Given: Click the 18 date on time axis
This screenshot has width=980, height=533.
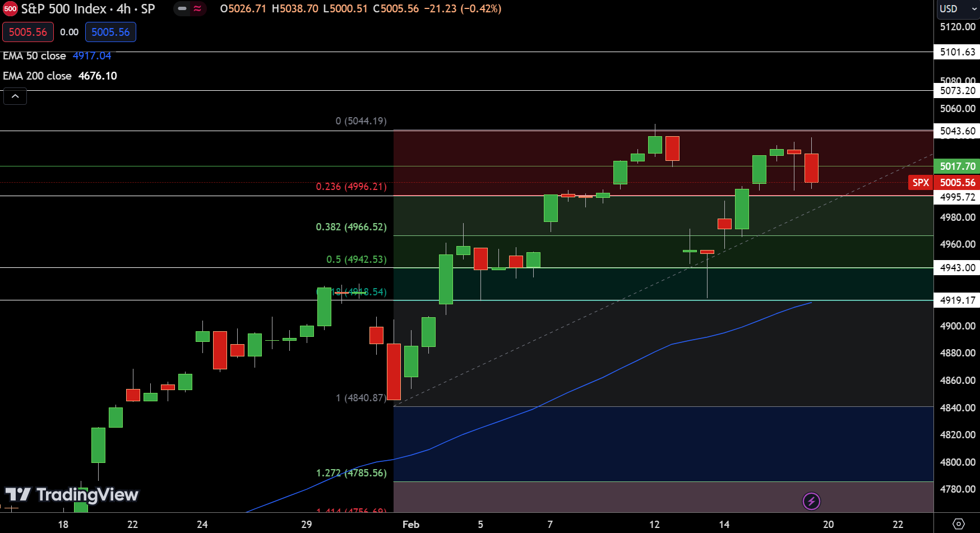Looking at the screenshot, I should (x=63, y=525).
